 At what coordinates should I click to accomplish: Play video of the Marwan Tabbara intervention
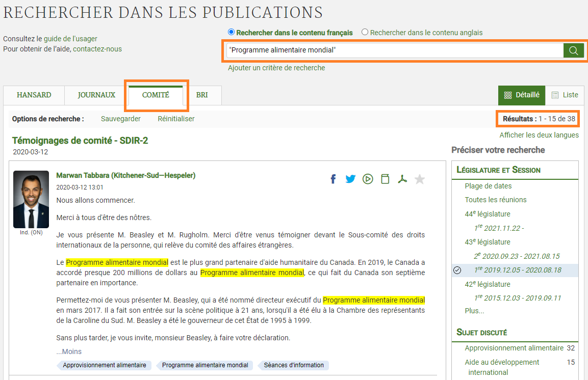[x=368, y=179]
